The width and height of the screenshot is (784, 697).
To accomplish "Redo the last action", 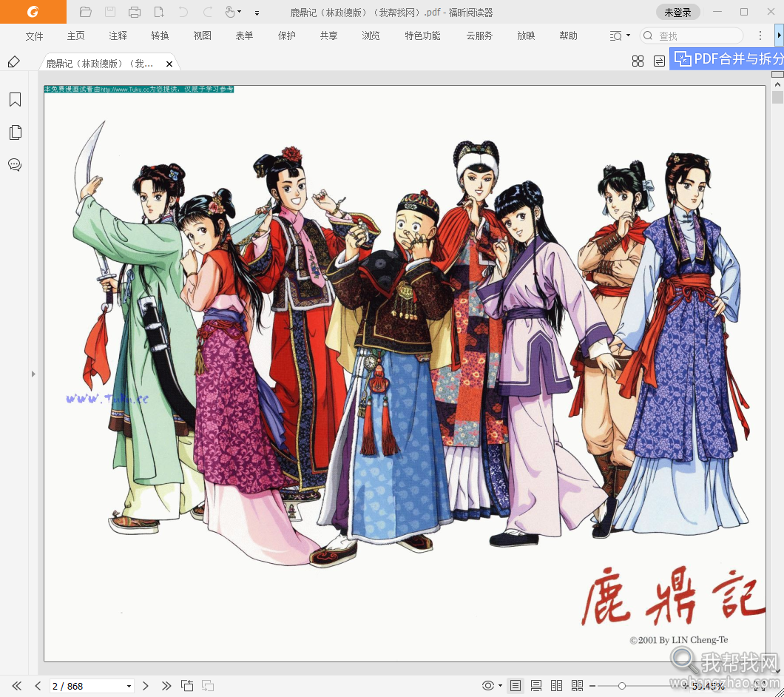I will click(x=208, y=12).
